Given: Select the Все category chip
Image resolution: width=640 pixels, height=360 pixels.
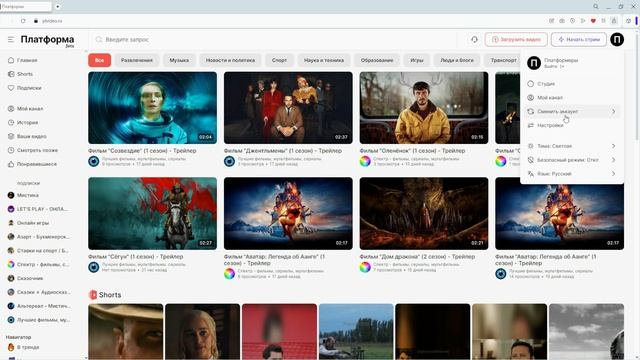Looking at the screenshot, I should point(100,60).
